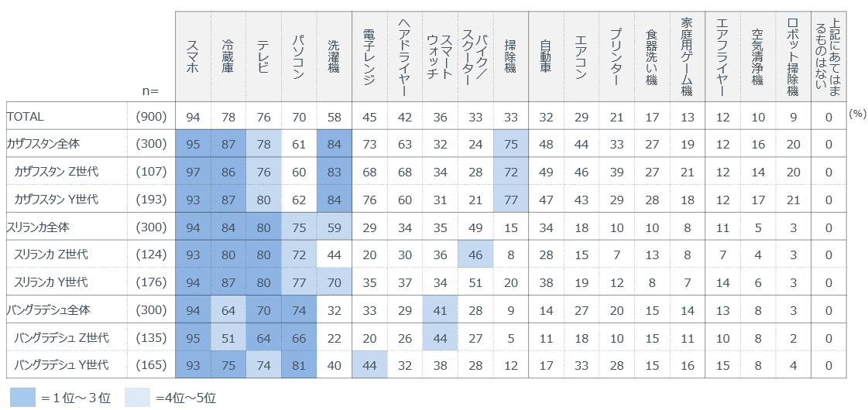
Task: Select the TOTAL row label
Action: tap(26, 116)
